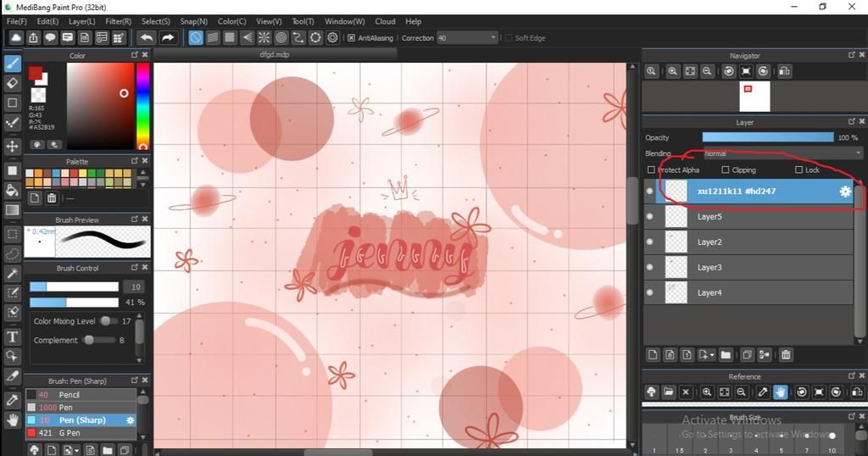Click the Navigator preview thumbnail
Screen dimensions: 868x456
tap(754, 97)
